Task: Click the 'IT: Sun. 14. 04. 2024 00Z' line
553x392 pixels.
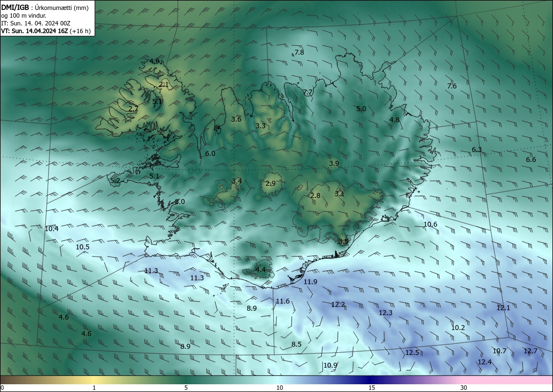Action: [x=35, y=23]
